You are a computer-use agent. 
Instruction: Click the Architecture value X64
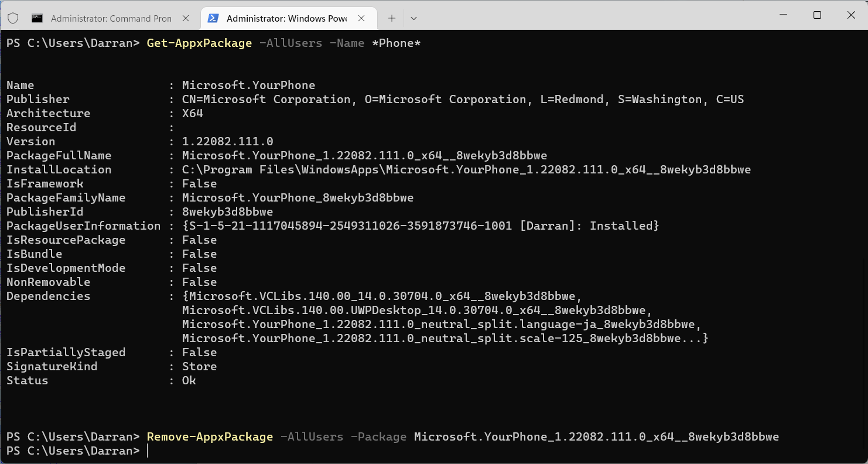pos(193,114)
